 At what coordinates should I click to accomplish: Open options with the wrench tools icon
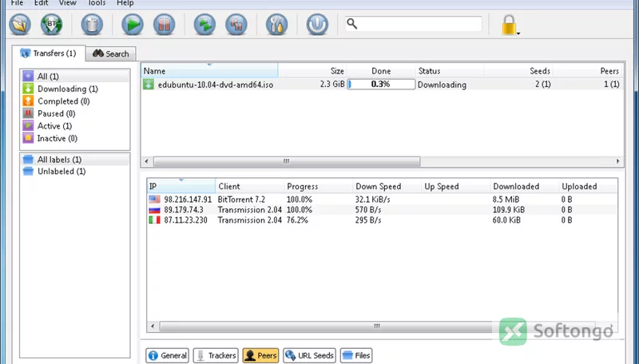click(276, 25)
